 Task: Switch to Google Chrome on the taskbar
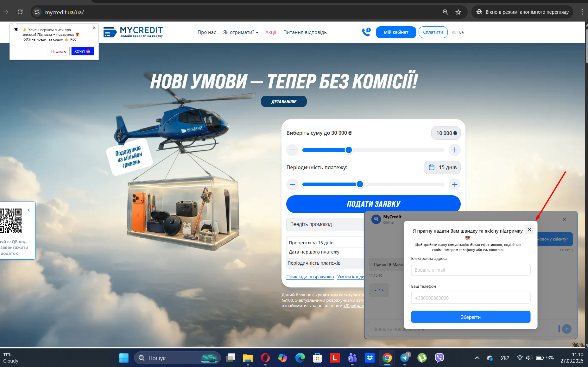point(387,358)
